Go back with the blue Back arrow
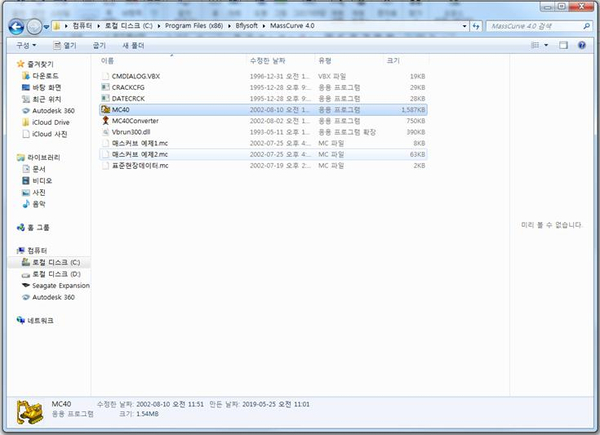Image resolution: width=600 pixels, height=435 pixels. [16, 27]
